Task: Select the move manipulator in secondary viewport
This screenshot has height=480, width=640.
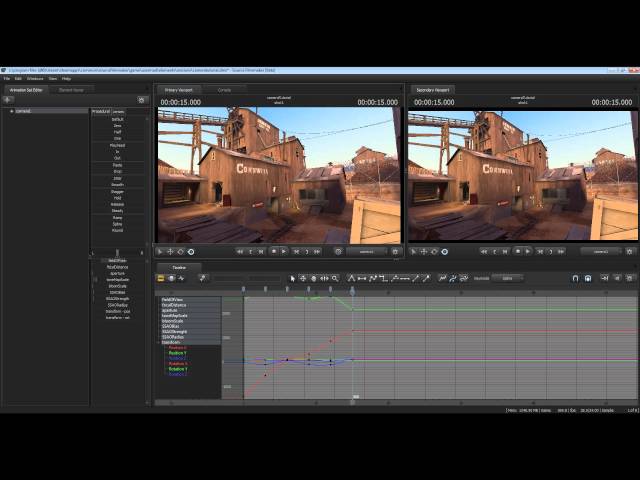Action: click(424, 252)
